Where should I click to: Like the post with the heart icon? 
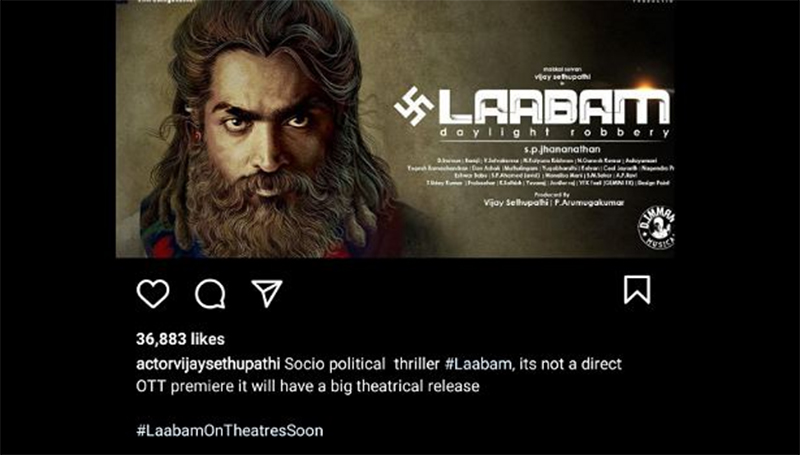point(153,294)
